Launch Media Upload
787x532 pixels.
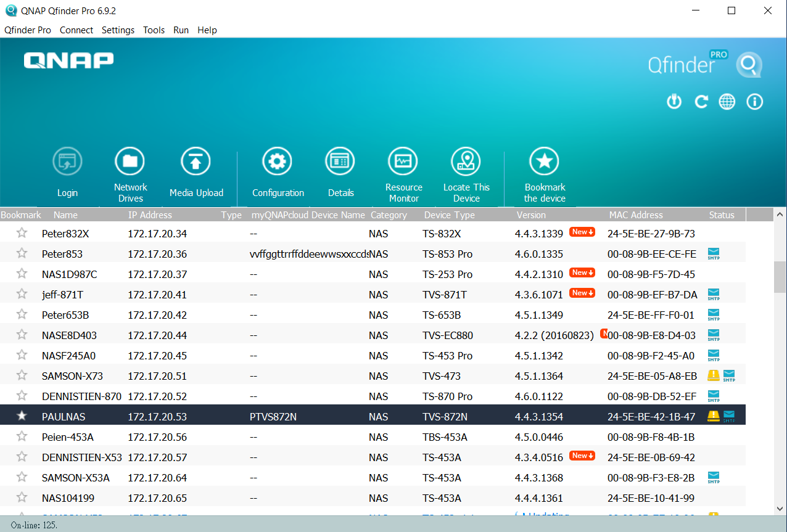point(196,173)
